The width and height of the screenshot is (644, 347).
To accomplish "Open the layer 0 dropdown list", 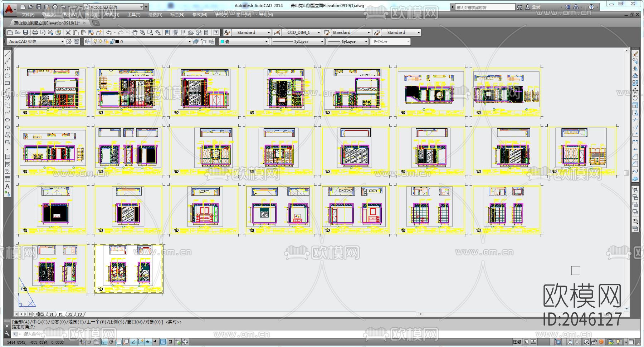I will coord(142,41).
